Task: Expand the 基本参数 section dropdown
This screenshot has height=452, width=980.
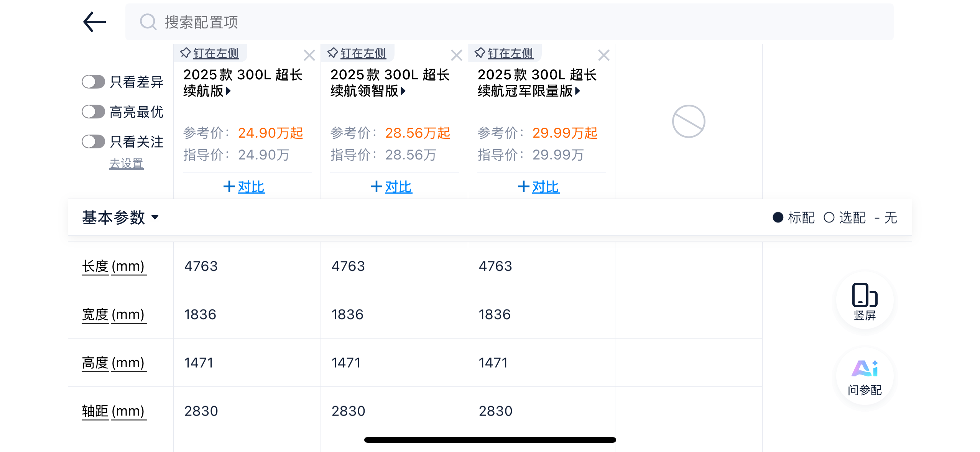Action: click(120, 217)
